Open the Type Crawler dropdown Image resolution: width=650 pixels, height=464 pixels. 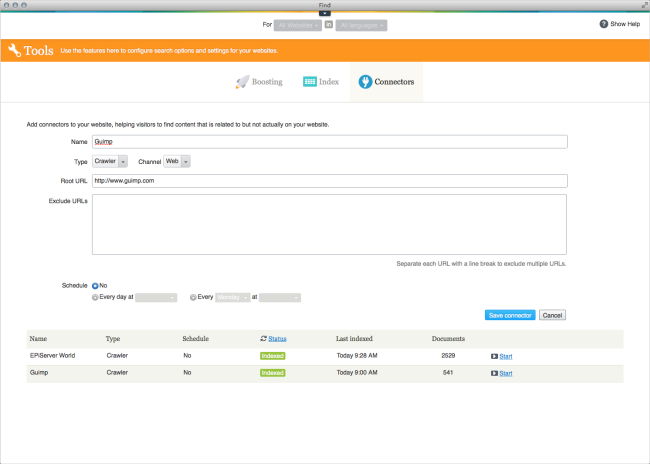(109, 161)
